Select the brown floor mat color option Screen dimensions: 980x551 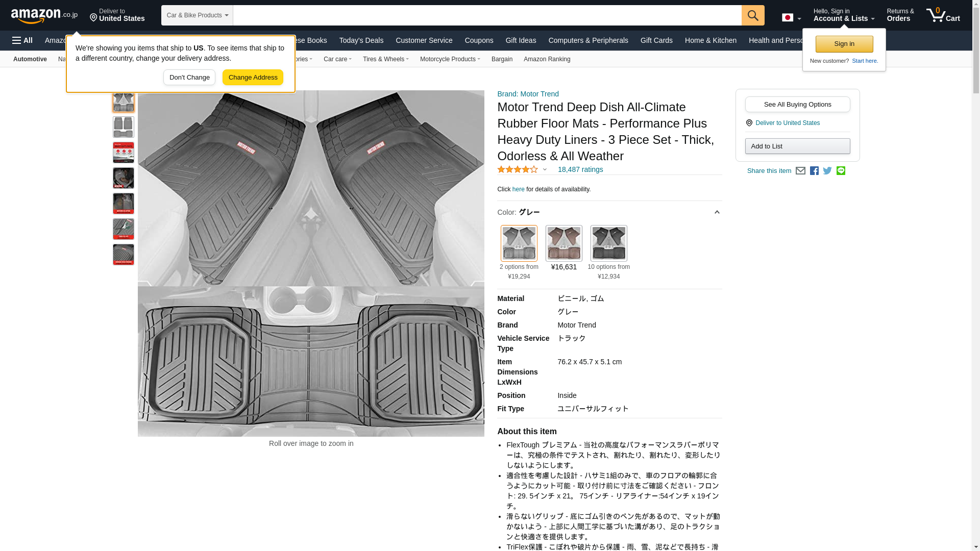click(x=563, y=243)
